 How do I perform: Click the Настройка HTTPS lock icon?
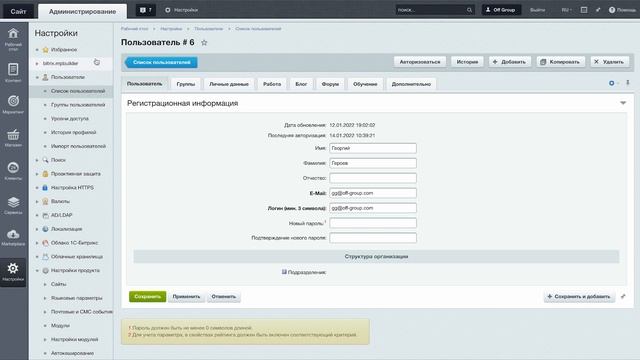45,188
